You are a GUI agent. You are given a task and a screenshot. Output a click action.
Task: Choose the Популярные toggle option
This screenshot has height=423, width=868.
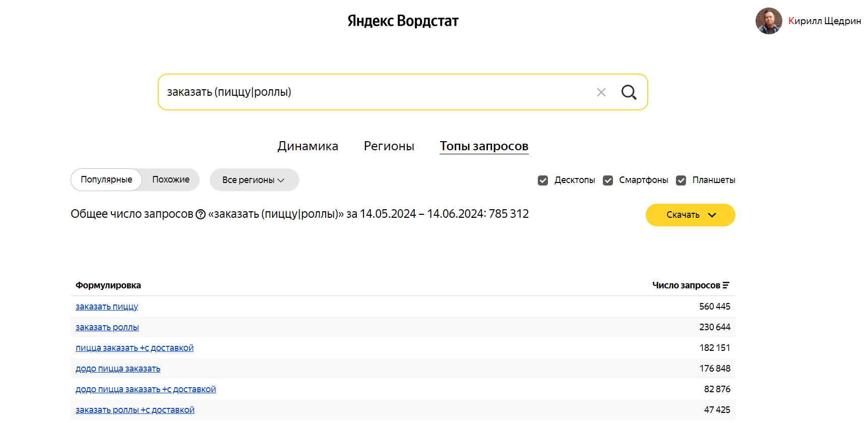(x=106, y=179)
